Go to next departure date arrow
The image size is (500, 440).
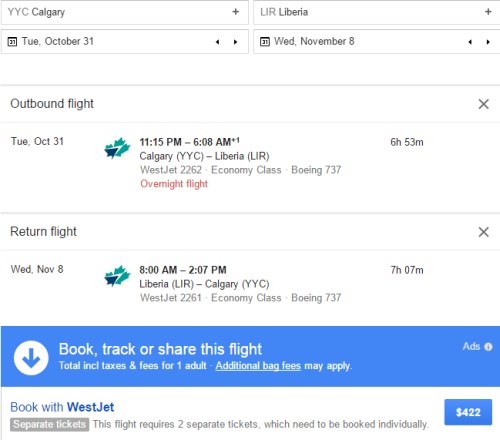coord(236,42)
